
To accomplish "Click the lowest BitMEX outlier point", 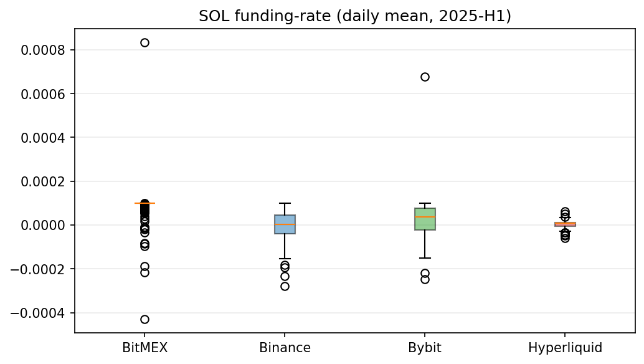I will 144,319.
